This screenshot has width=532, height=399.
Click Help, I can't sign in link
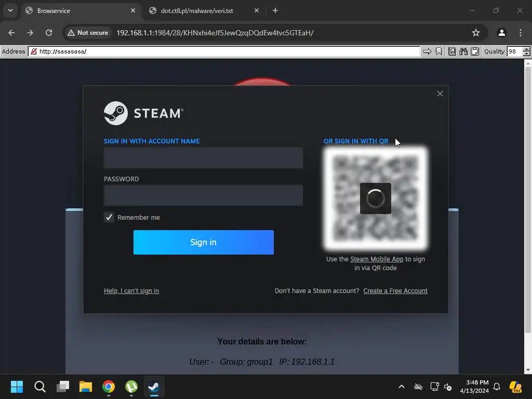point(131,291)
